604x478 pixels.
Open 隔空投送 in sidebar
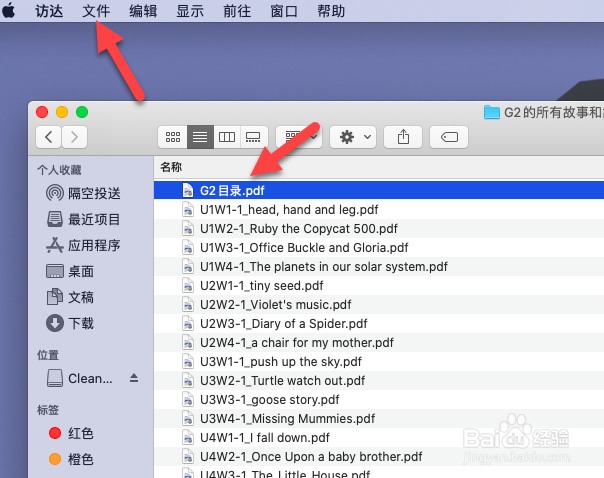[x=83, y=193]
